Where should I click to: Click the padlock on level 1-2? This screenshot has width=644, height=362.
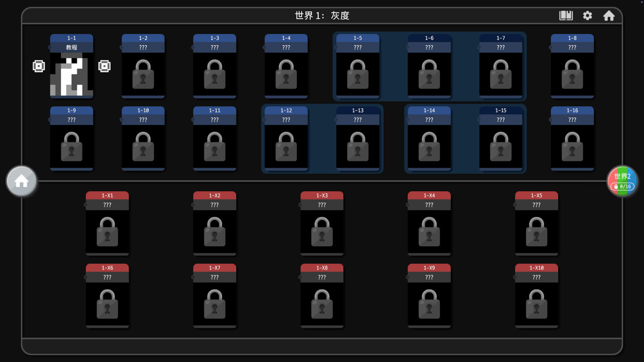(x=143, y=74)
